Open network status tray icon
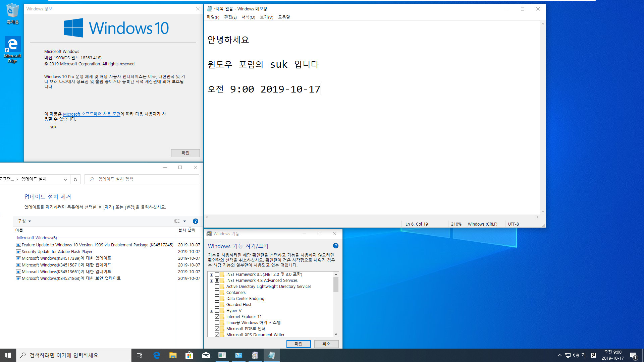Screen dimensions: 644x362 pyautogui.click(x=568, y=355)
